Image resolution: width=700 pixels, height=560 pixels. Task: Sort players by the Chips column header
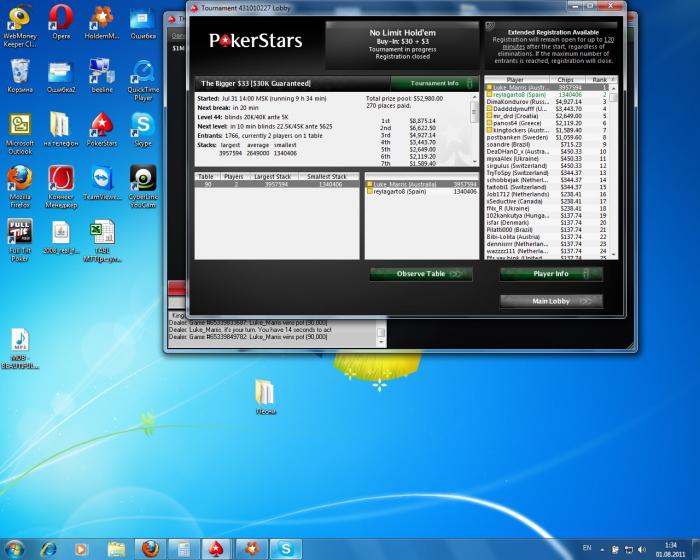[x=565, y=80]
